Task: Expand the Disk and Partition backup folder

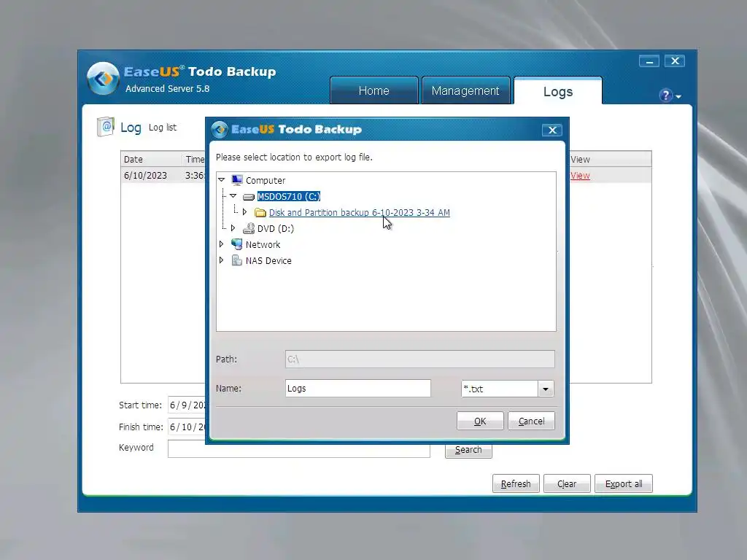Action: coord(244,212)
